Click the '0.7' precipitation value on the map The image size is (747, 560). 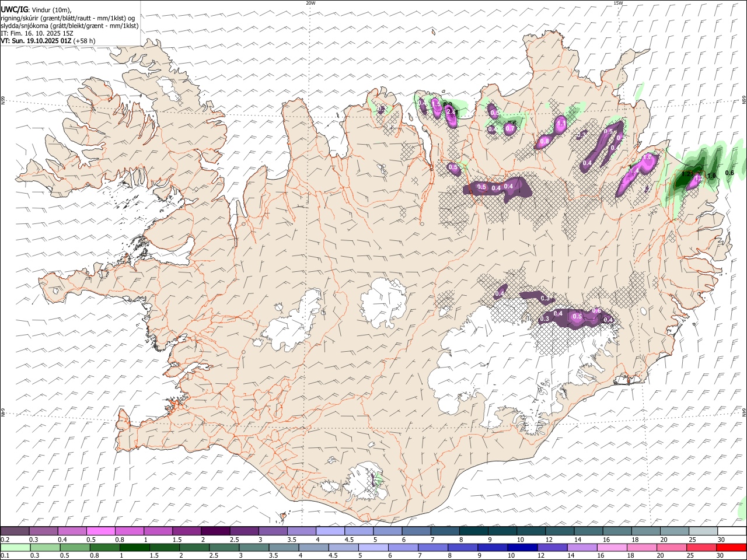(510, 128)
